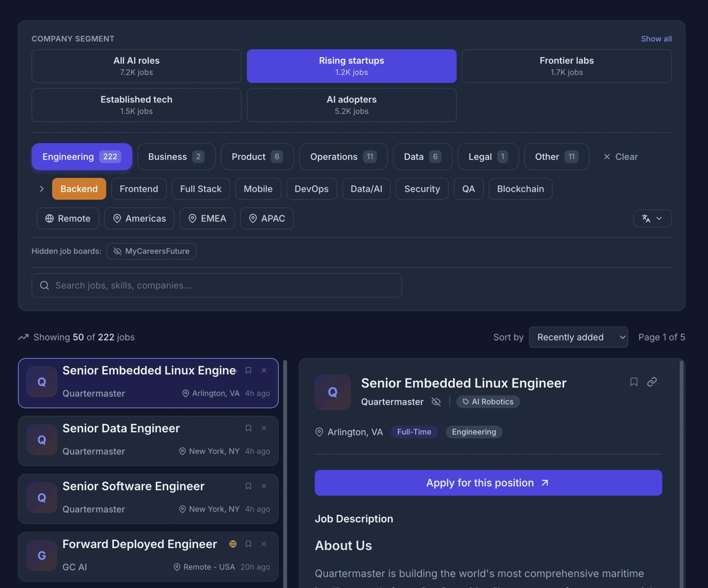The height and width of the screenshot is (588, 708).
Task: Toggle Data category filter
Action: click(423, 157)
